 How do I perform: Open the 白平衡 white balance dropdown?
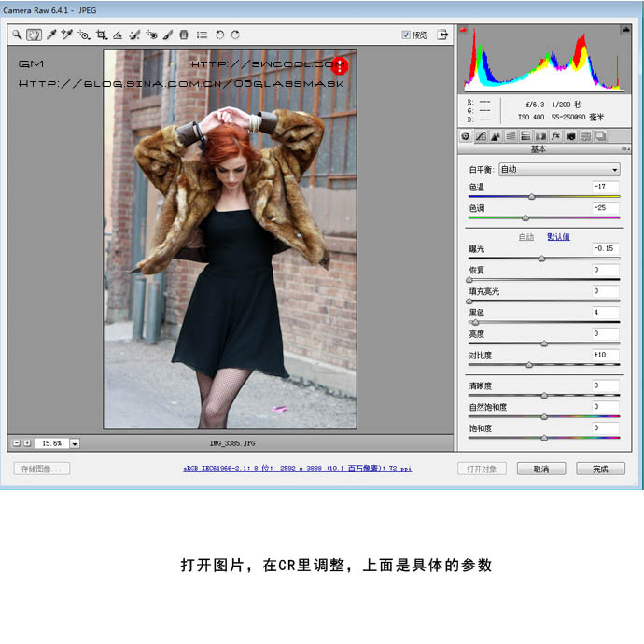pos(559,169)
